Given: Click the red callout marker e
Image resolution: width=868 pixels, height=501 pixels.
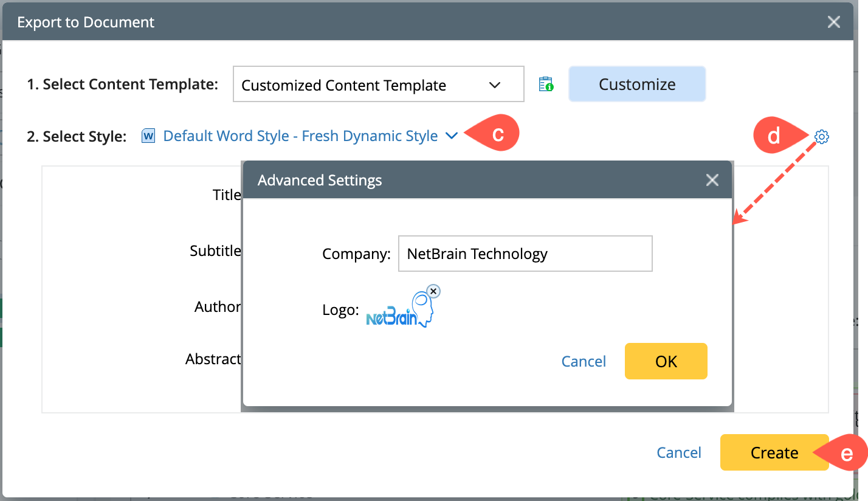Looking at the screenshot, I should coord(845,453).
